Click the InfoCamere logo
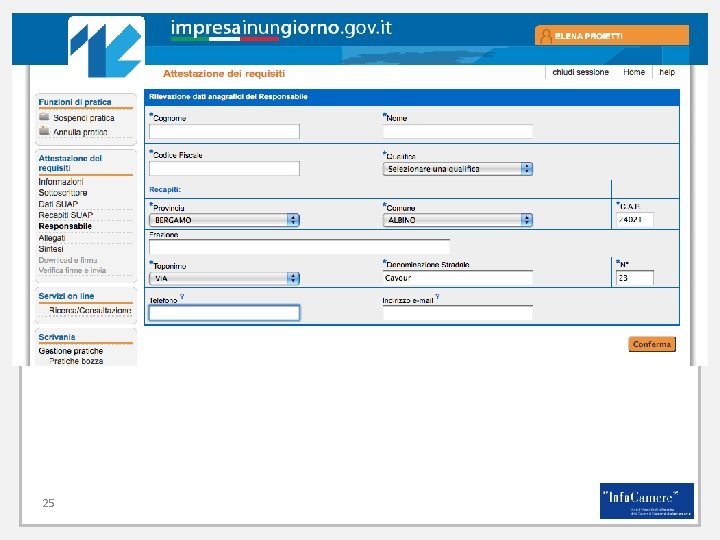The image size is (720, 540). [647, 501]
